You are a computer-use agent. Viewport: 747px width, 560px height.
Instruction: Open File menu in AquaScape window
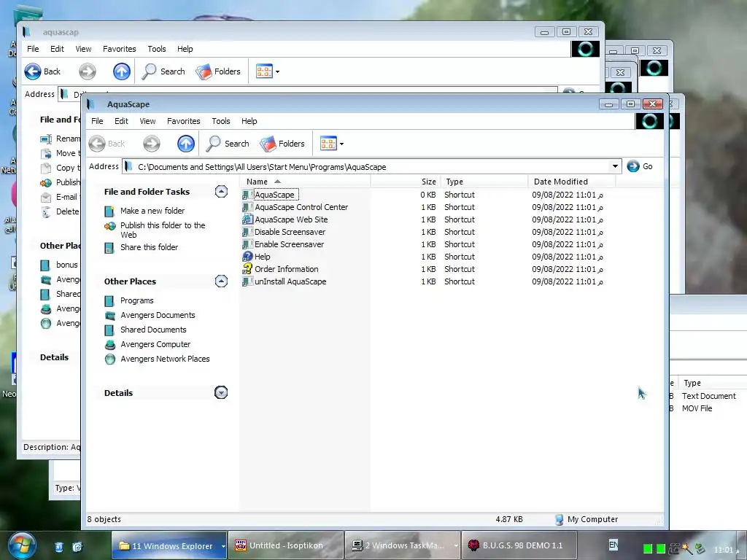97,121
